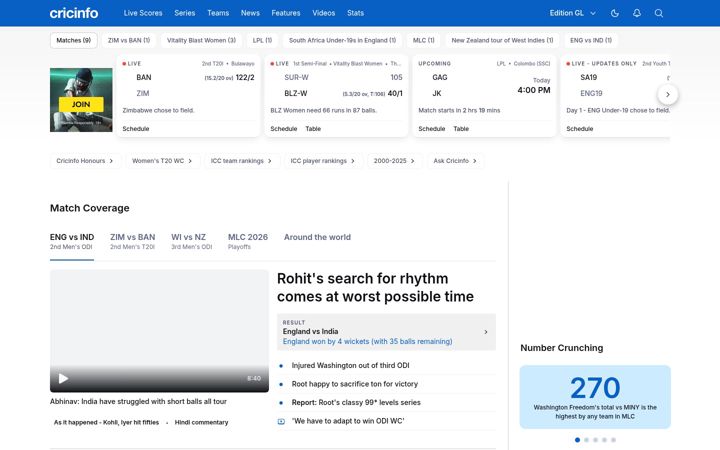Open Women's T20 WC quick link

coord(162,161)
